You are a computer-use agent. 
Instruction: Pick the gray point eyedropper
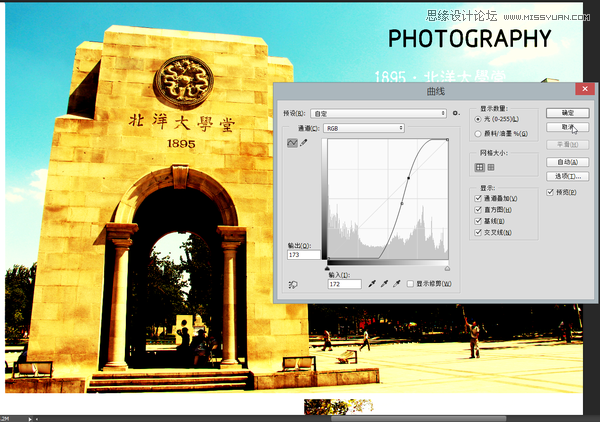coord(384,284)
